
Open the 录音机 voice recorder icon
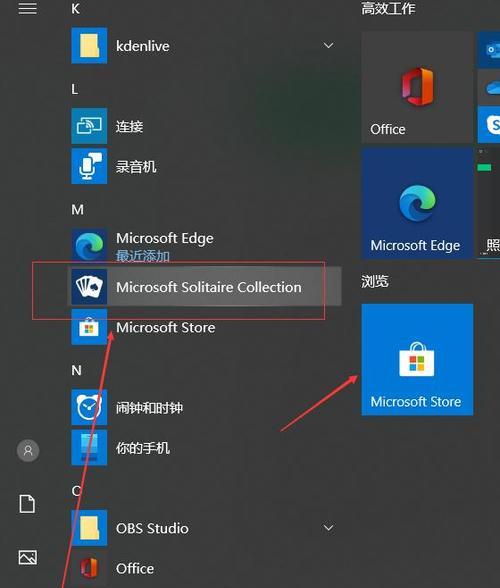(x=89, y=166)
